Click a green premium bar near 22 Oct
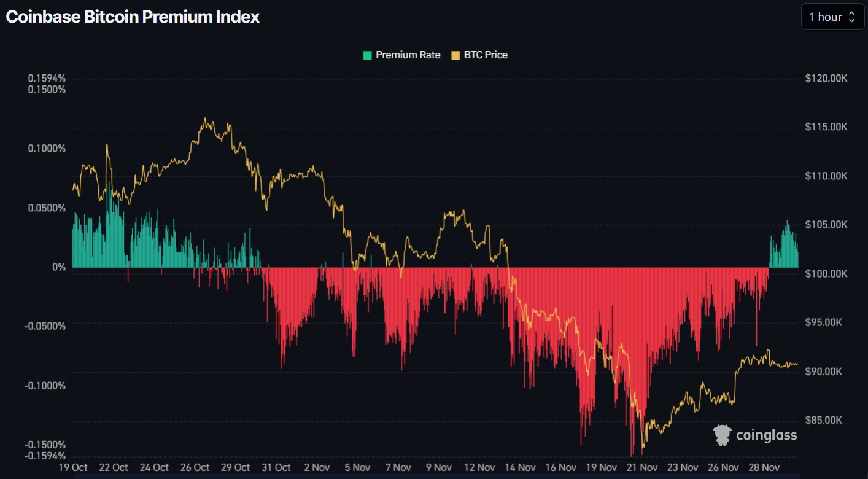868x479 pixels. (114, 240)
